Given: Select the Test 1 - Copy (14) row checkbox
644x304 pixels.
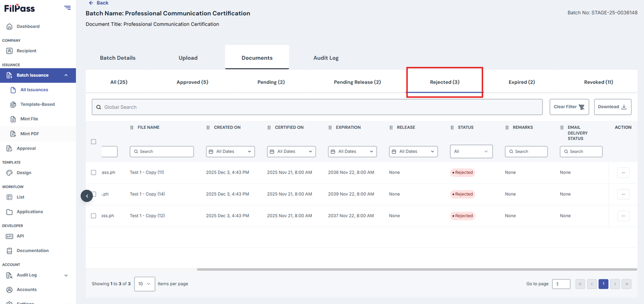Looking at the screenshot, I should click(93, 194).
